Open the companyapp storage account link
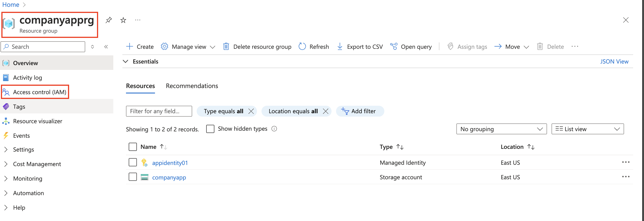 coord(169,177)
